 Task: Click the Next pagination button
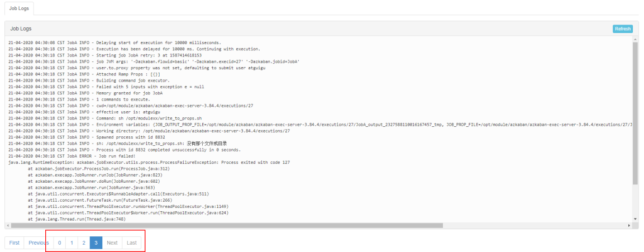[112, 243]
